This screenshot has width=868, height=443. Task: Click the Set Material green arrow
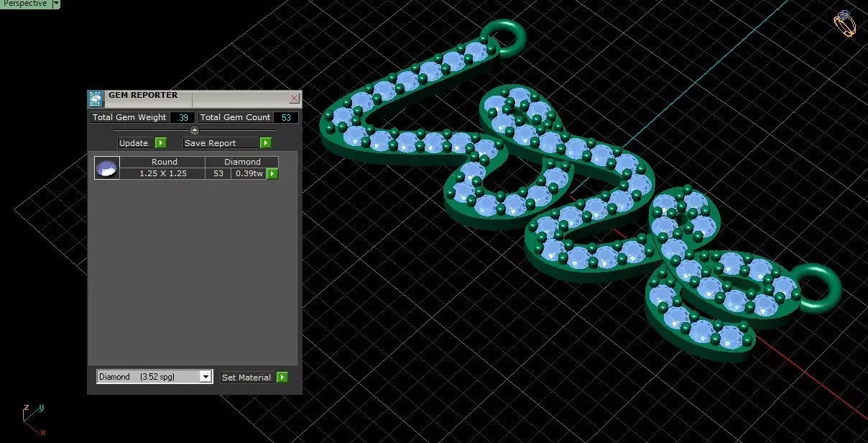tap(282, 377)
